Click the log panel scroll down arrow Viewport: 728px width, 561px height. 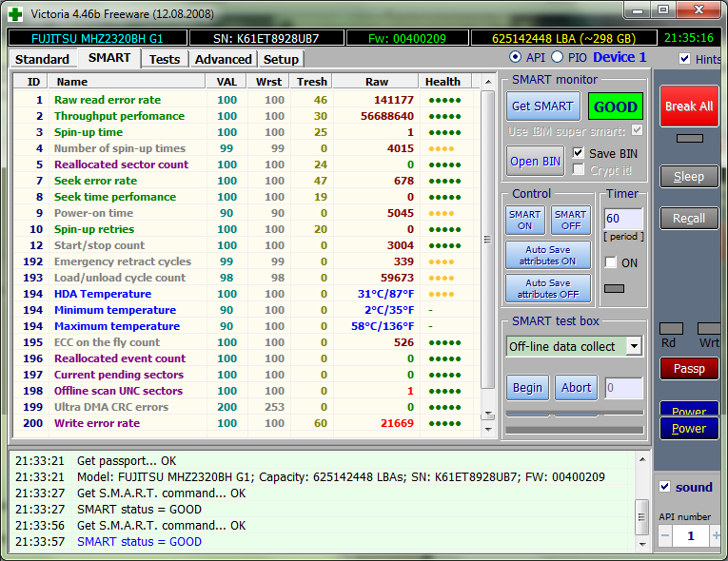tap(642, 544)
